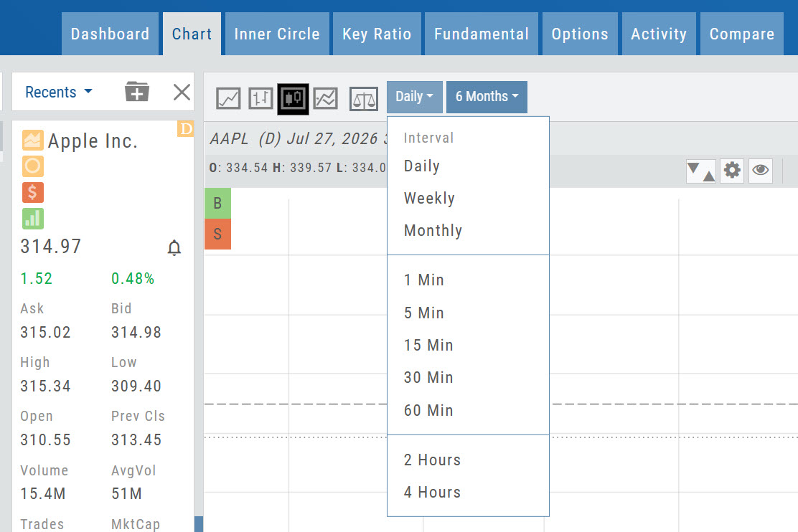This screenshot has width=798, height=532.
Task: Click the percent change 0.48%
Action: click(x=133, y=279)
